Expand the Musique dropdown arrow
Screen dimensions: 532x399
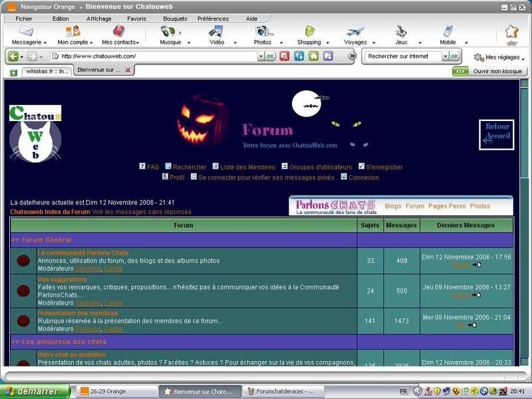click(x=189, y=43)
